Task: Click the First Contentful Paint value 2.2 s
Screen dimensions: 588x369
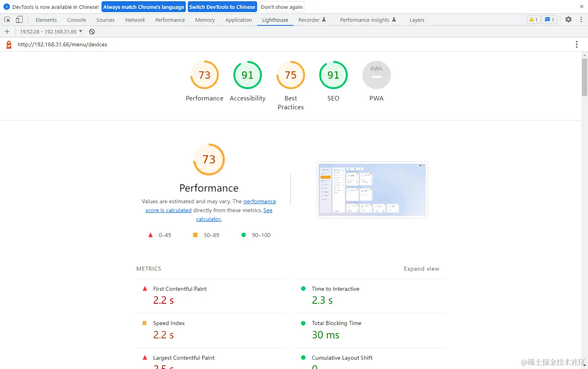Action: pyautogui.click(x=163, y=300)
